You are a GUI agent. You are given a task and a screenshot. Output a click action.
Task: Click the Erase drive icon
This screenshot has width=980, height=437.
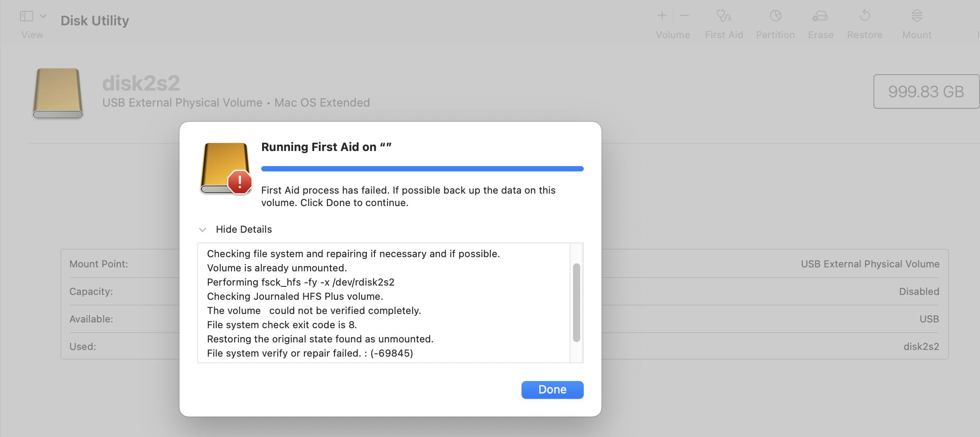pyautogui.click(x=820, y=16)
